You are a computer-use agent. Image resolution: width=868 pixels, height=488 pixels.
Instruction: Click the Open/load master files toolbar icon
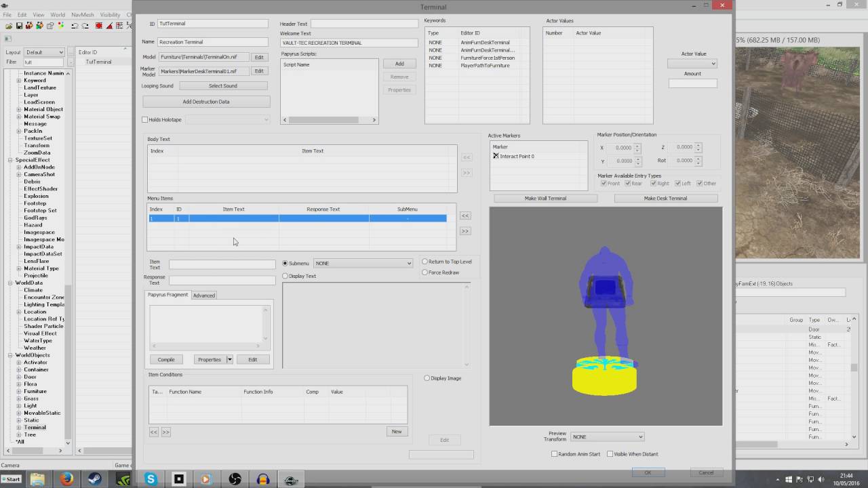8,26
